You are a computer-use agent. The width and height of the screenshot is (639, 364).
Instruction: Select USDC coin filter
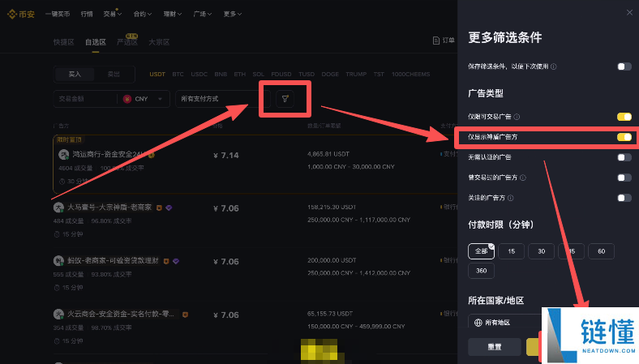199,75
